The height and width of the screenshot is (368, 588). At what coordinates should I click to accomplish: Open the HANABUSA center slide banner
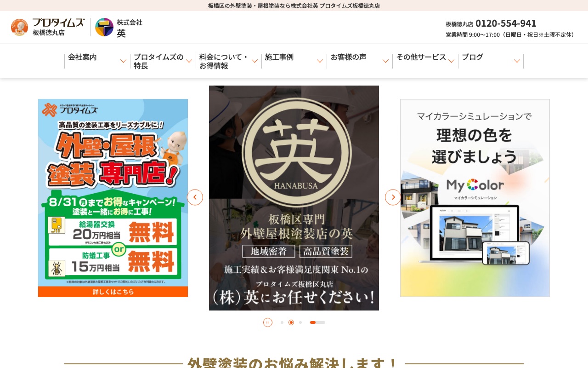click(x=294, y=198)
